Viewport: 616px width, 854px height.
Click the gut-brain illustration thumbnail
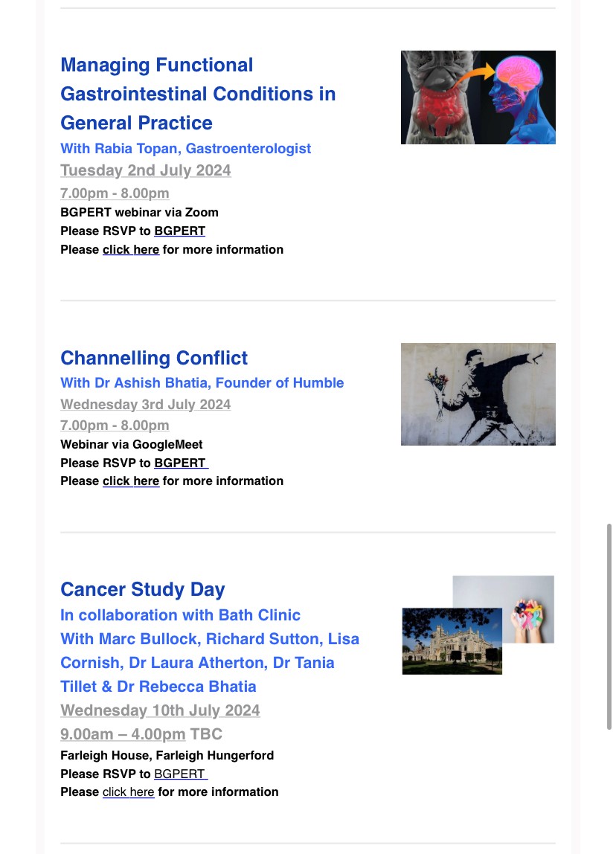478,97
